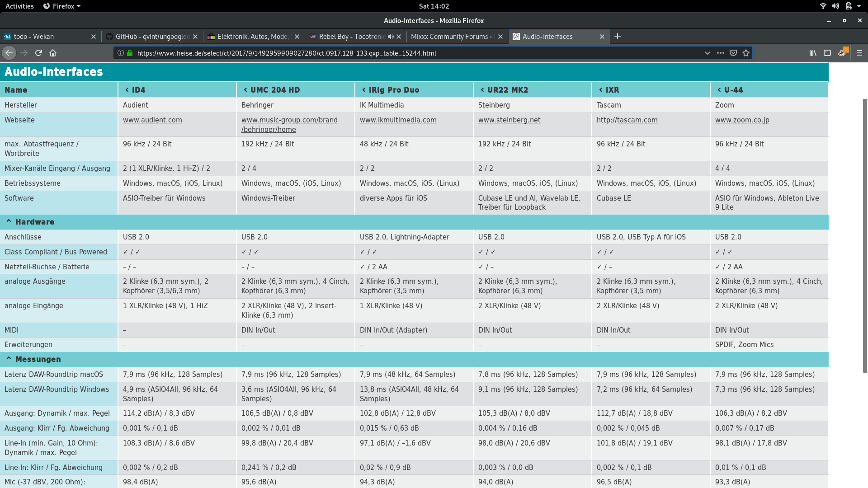The width and height of the screenshot is (868, 488).
Task: Go to Firefox home page
Action: tap(53, 53)
